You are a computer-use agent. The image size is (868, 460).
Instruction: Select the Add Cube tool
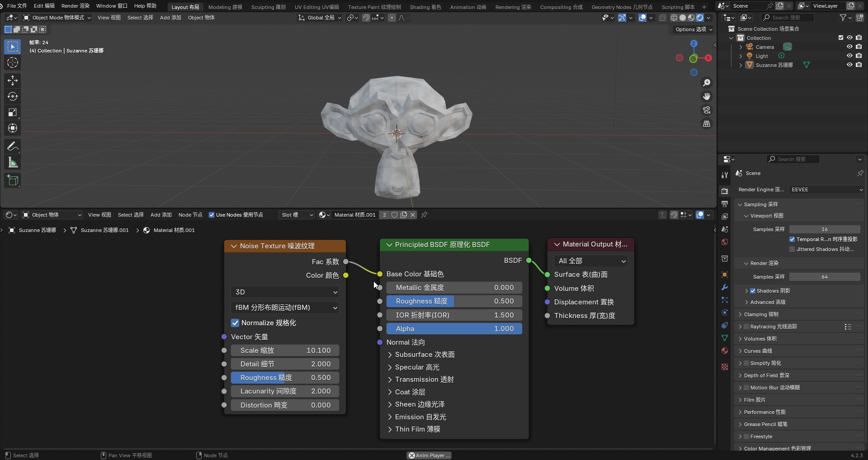12,180
